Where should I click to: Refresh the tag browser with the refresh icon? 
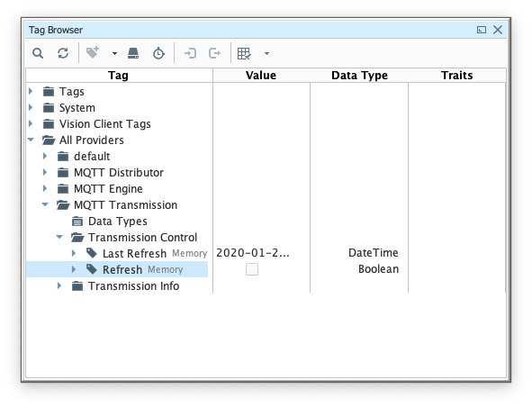[63, 53]
